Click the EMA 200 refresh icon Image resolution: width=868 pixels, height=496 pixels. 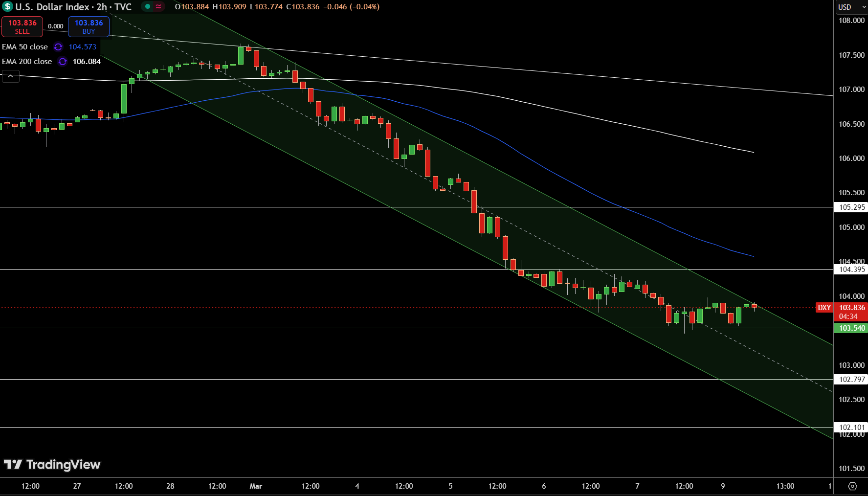(63, 62)
